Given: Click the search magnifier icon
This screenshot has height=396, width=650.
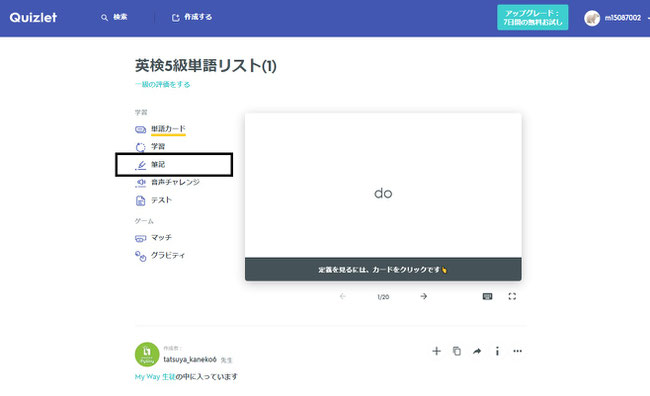Looking at the screenshot, I should [x=104, y=17].
